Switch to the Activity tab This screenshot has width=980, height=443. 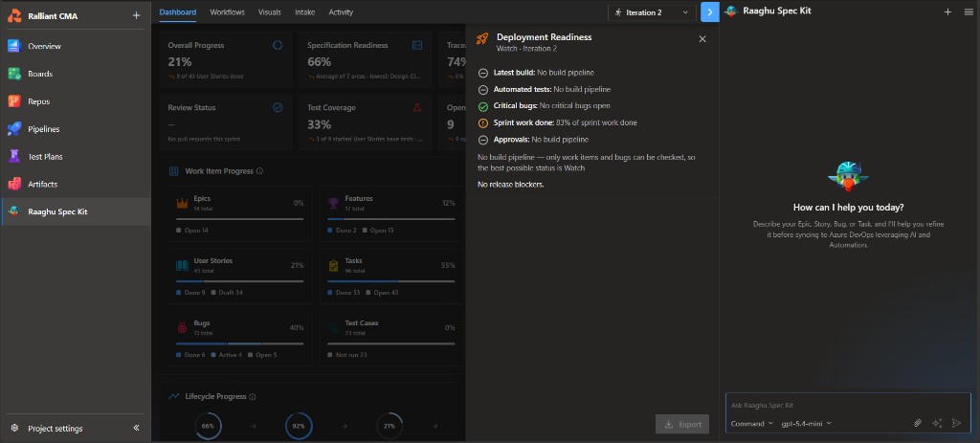tap(341, 11)
